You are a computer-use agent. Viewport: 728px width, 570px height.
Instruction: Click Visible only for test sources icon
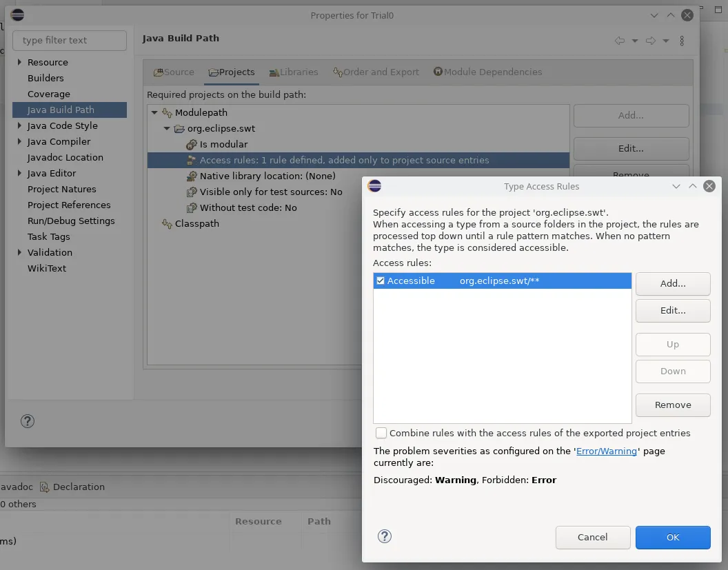click(191, 192)
